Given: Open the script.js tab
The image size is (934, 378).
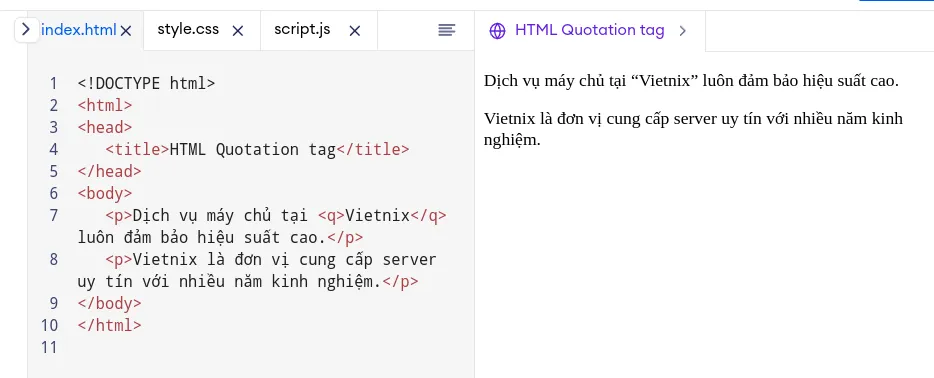Looking at the screenshot, I should [302, 29].
